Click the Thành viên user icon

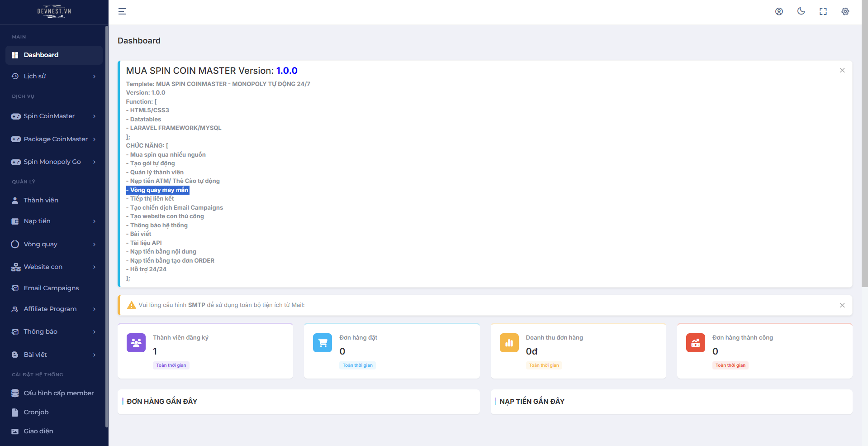click(15, 200)
